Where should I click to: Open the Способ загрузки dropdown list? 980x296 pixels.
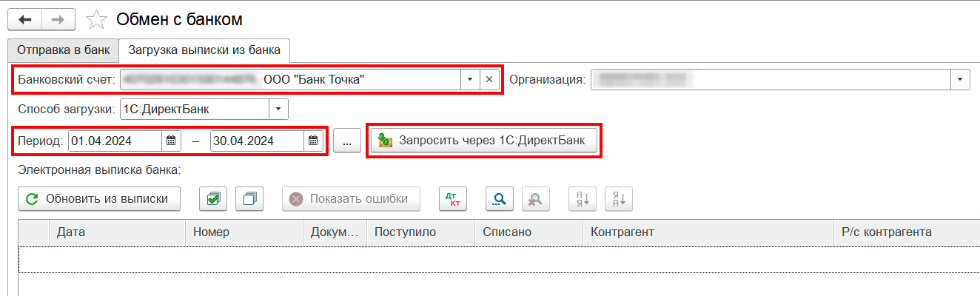coord(278,110)
